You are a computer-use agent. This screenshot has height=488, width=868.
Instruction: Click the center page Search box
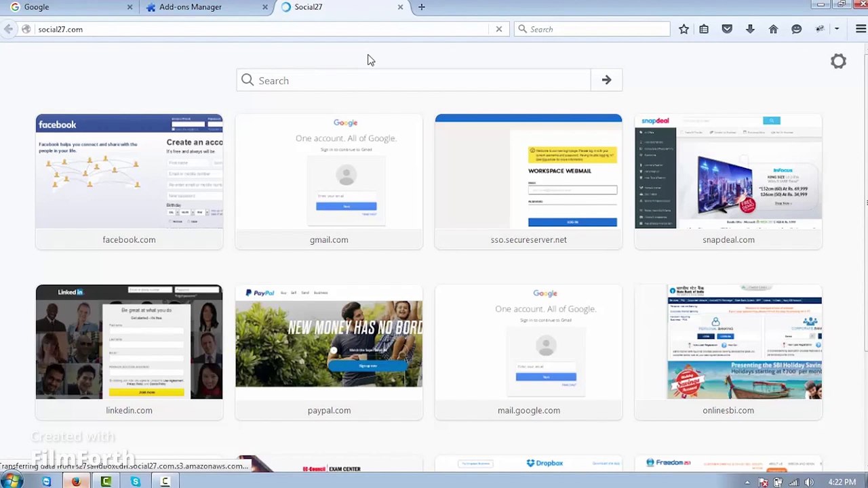pos(414,81)
